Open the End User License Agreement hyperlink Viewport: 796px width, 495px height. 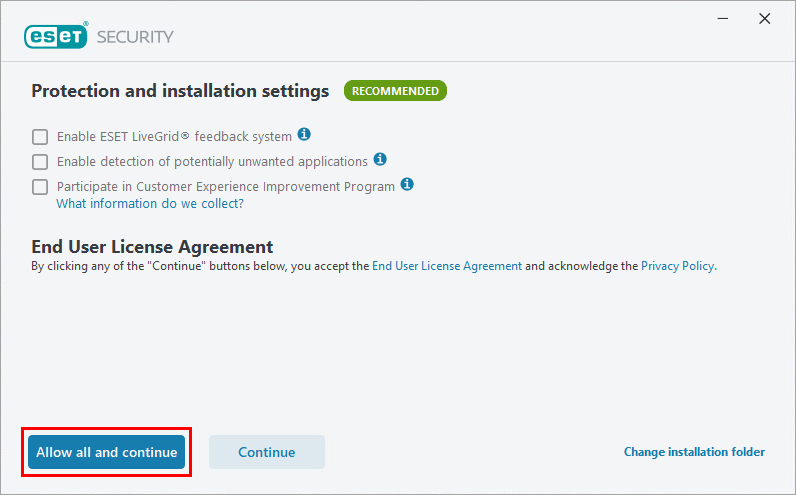coord(447,266)
